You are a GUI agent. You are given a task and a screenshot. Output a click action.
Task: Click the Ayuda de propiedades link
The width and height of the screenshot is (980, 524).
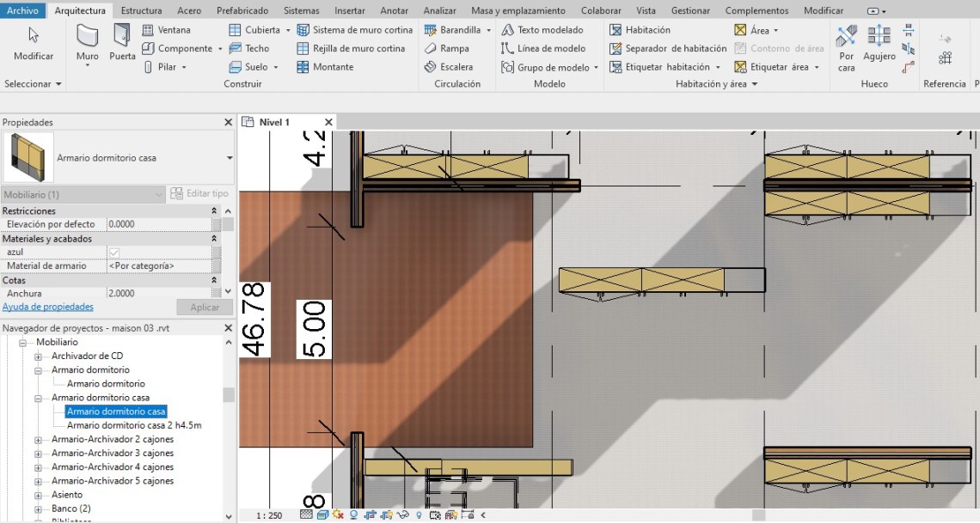tap(48, 307)
